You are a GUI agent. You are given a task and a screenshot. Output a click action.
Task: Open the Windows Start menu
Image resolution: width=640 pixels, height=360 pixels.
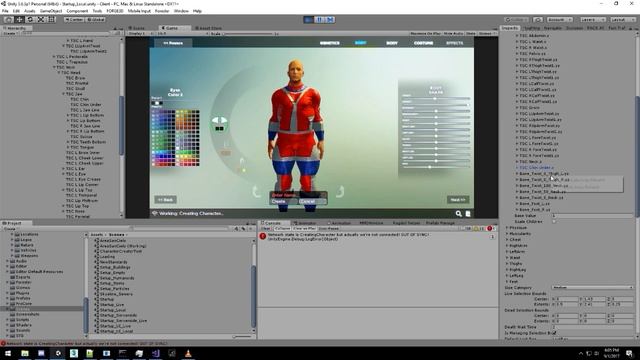8,353
